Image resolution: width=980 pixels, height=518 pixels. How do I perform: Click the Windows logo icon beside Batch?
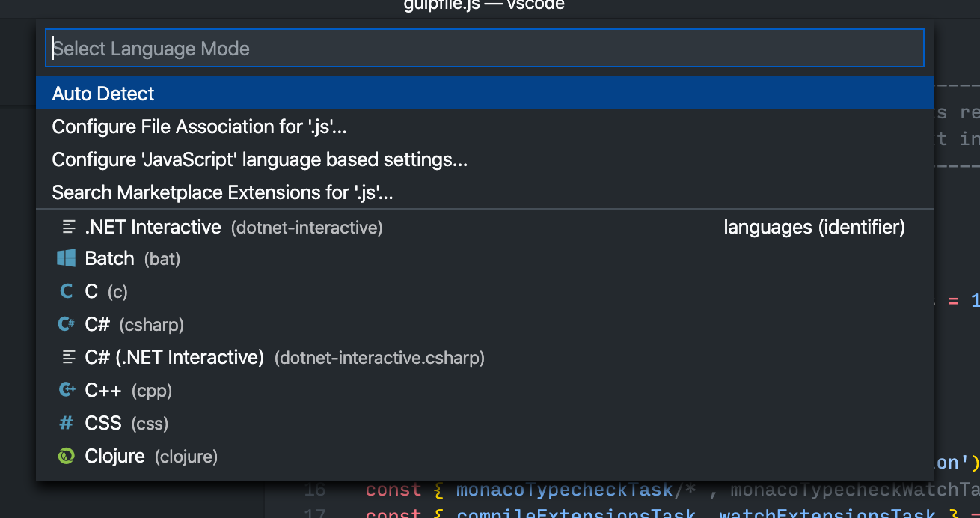pos(66,258)
